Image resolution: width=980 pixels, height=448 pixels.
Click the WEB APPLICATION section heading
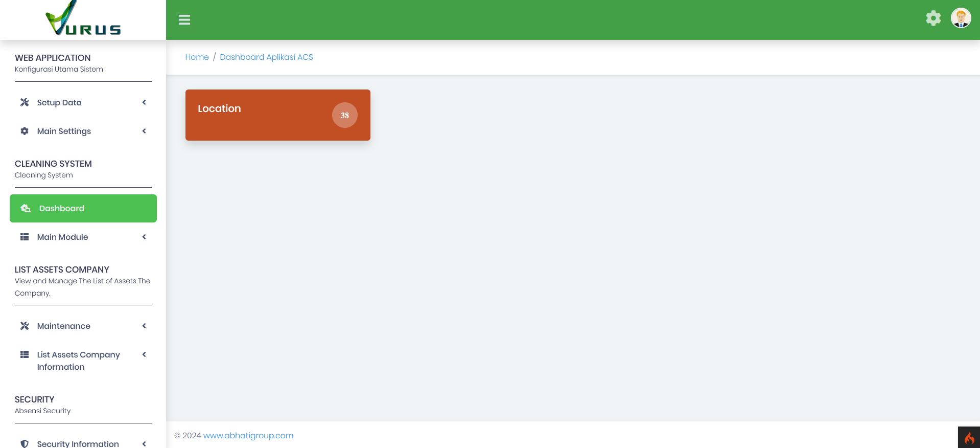click(x=53, y=58)
